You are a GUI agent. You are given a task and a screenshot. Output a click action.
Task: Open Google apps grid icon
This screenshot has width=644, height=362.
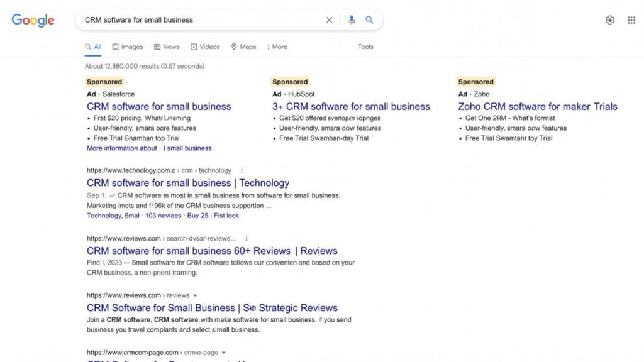click(x=631, y=20)
